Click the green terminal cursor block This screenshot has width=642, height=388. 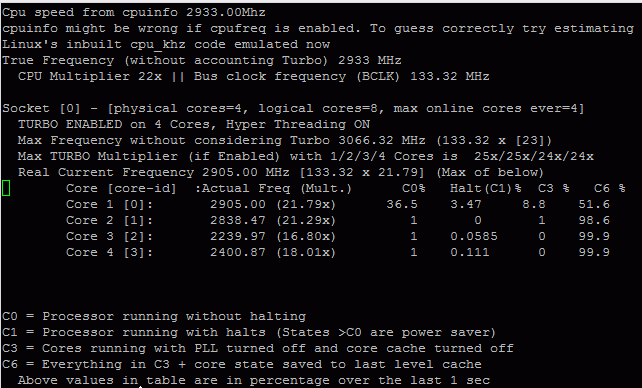pos(6,188)
